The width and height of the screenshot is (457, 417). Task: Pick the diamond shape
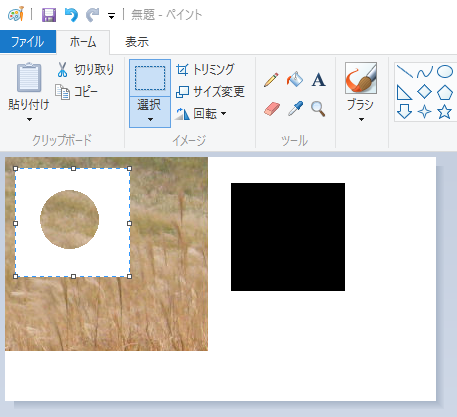pyautogui.click(x=424, y=92)
